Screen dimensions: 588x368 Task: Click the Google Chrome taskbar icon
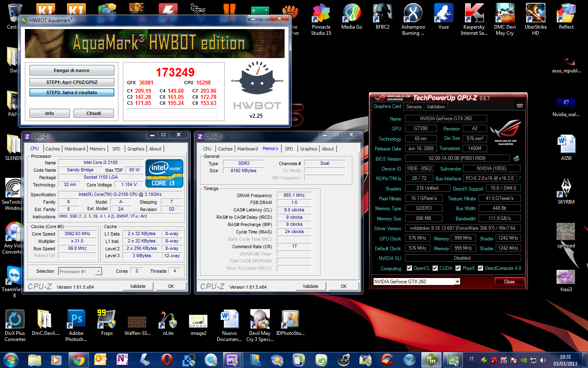click(79, 360)
